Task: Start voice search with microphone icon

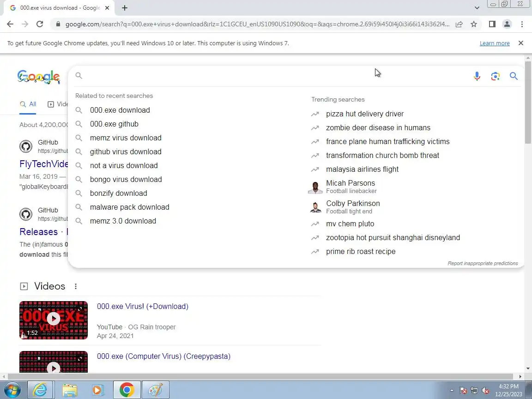Action: (477, 76)
